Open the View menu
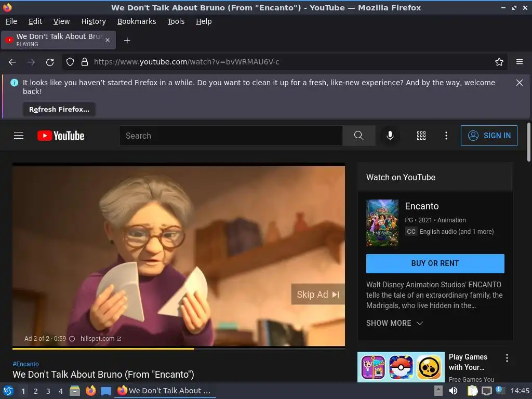 61,21
